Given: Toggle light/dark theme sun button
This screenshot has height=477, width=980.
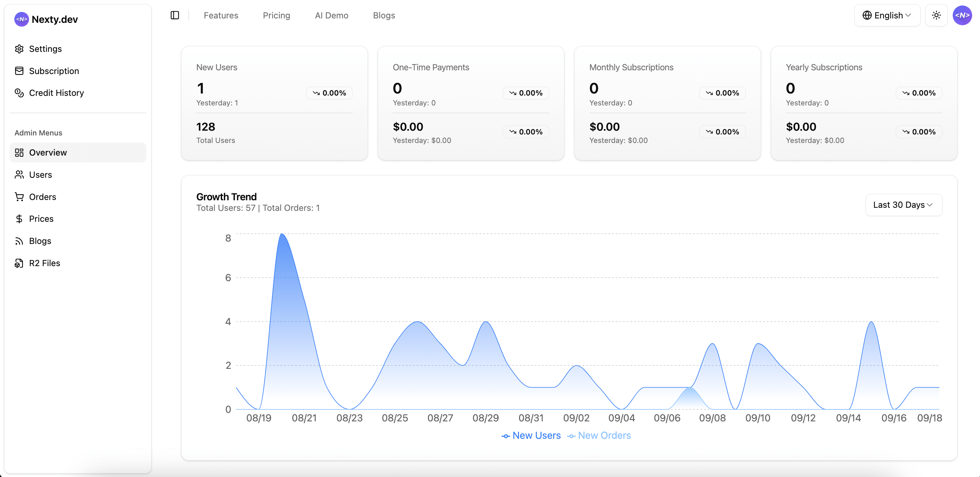Looking at the screenshot, I should pyautogui.click(x=936, y=15).
